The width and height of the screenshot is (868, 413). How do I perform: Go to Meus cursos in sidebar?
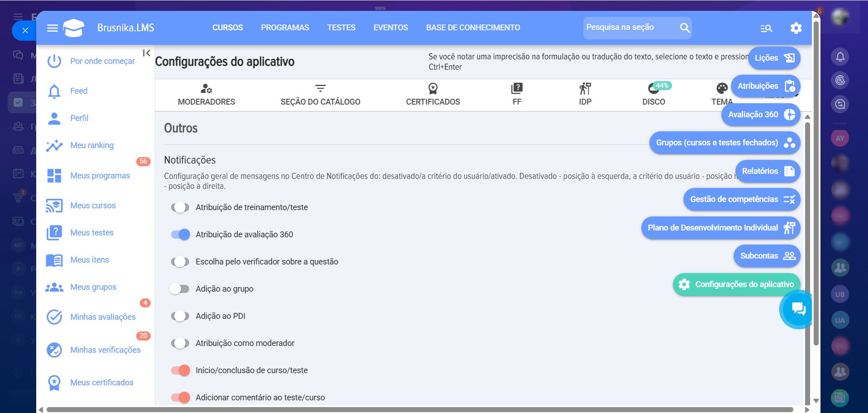[x=93, y=206]
